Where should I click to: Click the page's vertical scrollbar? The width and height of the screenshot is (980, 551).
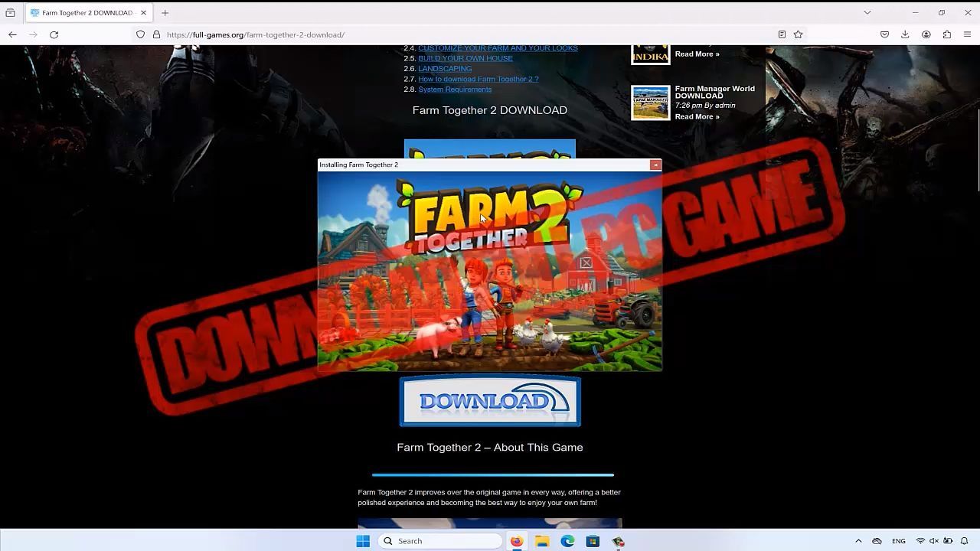point(977,152)
